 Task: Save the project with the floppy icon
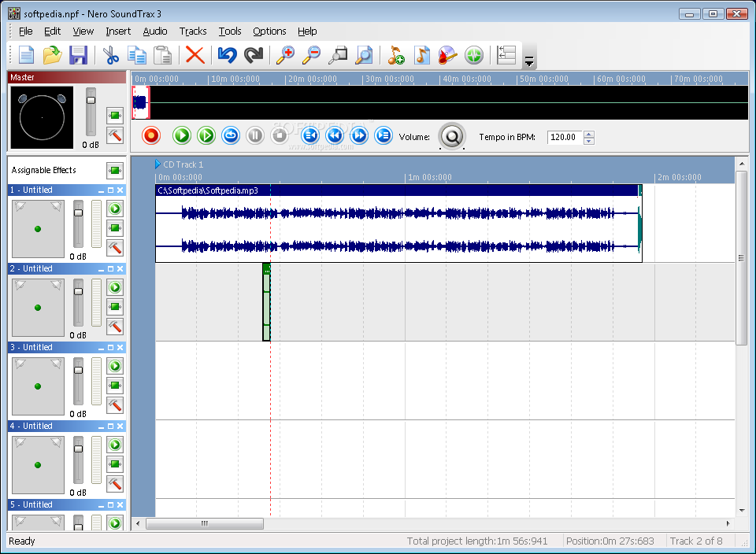(78, 55)
